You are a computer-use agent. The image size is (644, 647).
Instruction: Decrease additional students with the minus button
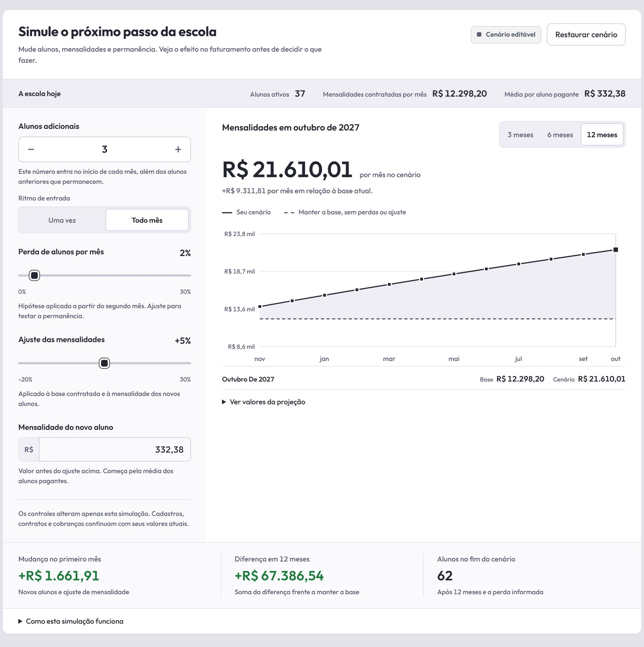coord(31,149)
